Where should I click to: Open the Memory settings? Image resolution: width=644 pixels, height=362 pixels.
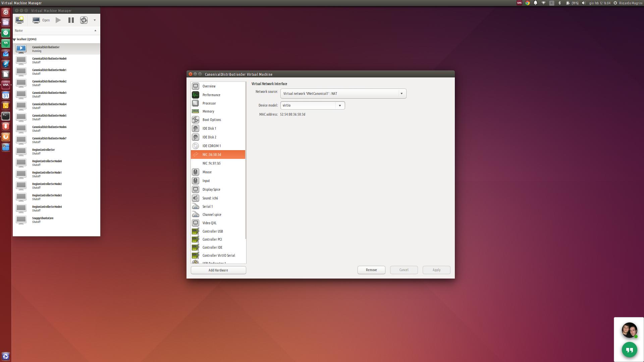[x=218, y=111]
